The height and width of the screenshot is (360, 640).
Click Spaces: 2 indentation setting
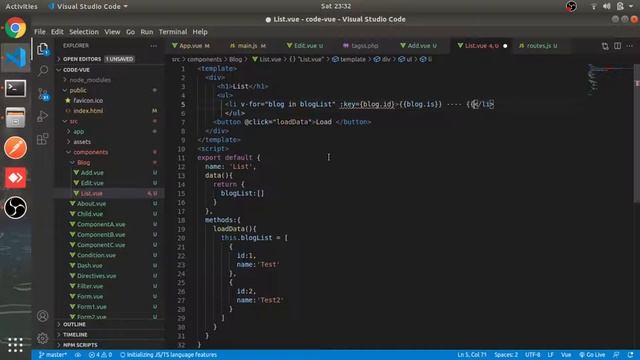506,355
